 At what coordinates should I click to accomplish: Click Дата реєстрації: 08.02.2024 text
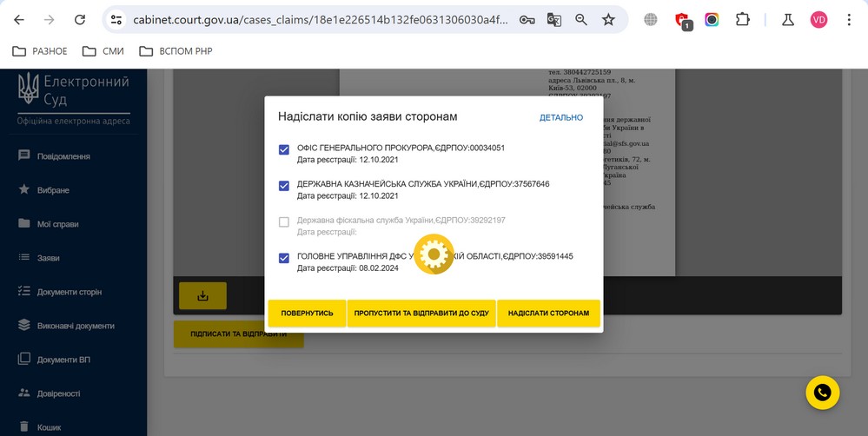[348, 268]
